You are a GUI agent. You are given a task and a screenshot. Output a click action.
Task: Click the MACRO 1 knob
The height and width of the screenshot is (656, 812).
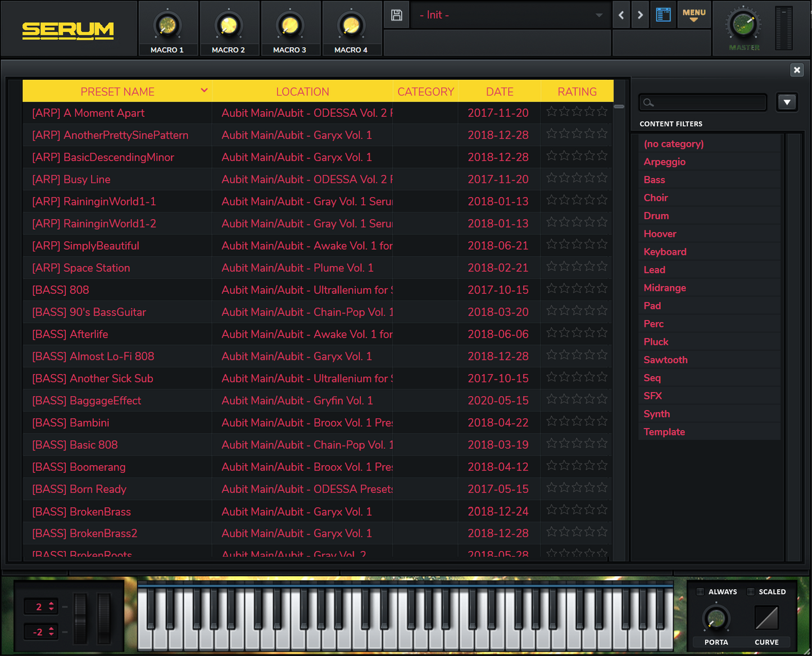[167, 25]
